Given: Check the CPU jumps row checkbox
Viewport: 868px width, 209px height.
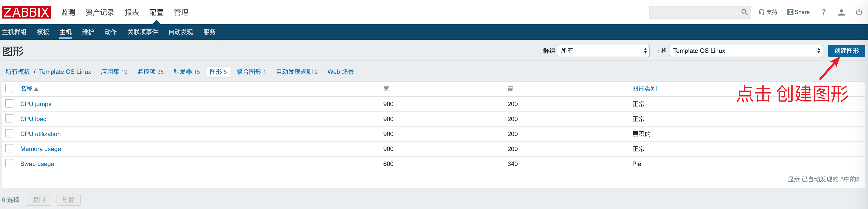Looking at the screenshot, I should tap(9, 104).
